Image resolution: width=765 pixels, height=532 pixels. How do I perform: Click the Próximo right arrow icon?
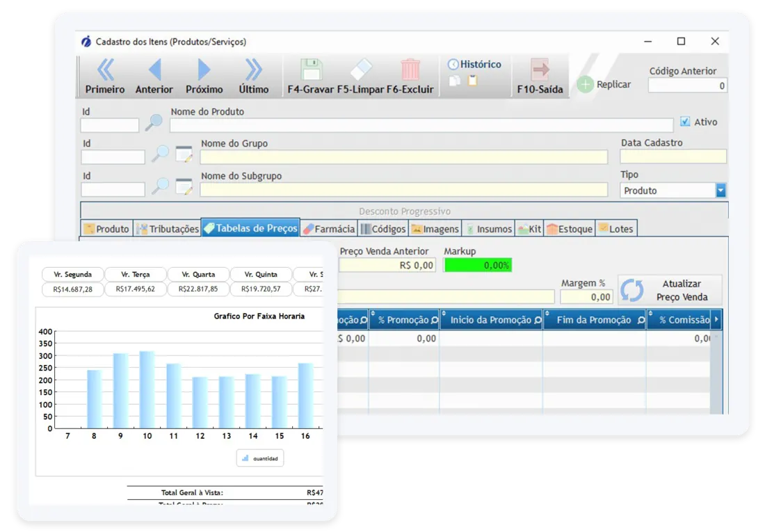pyautogui.click(x=204, y=70)
